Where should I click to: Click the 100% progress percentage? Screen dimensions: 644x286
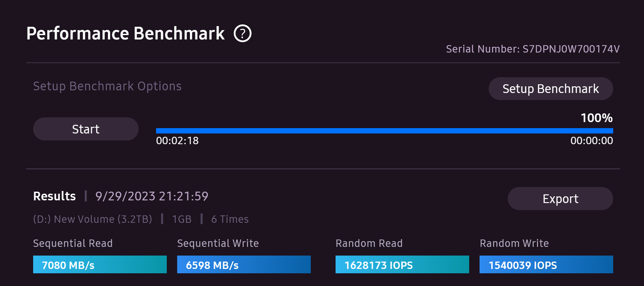coord(596,118)
